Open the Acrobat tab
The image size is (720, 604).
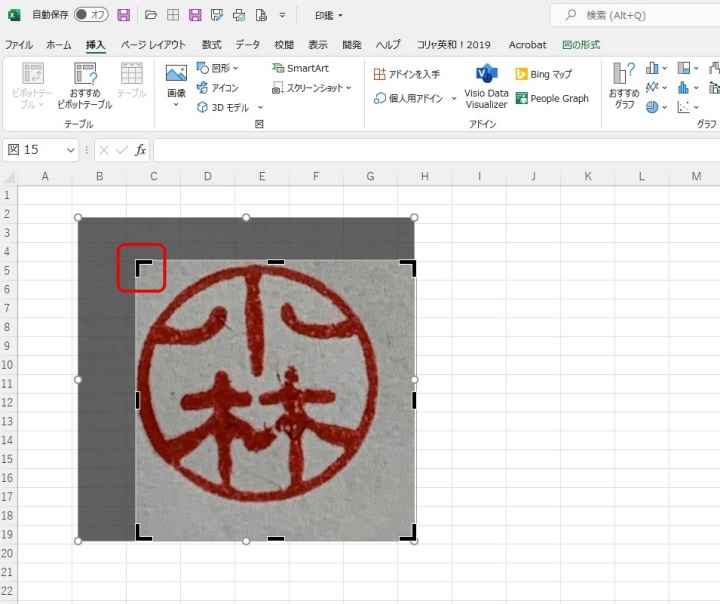[x=528, y=45]
